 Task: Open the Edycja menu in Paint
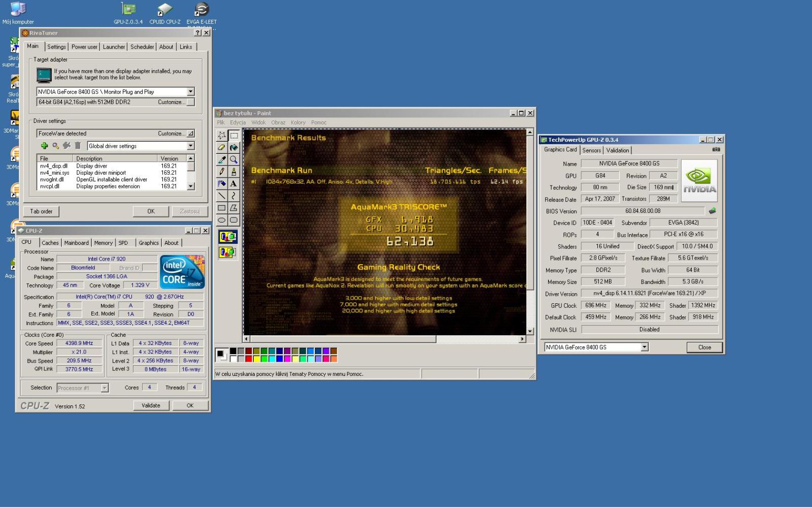238,122
